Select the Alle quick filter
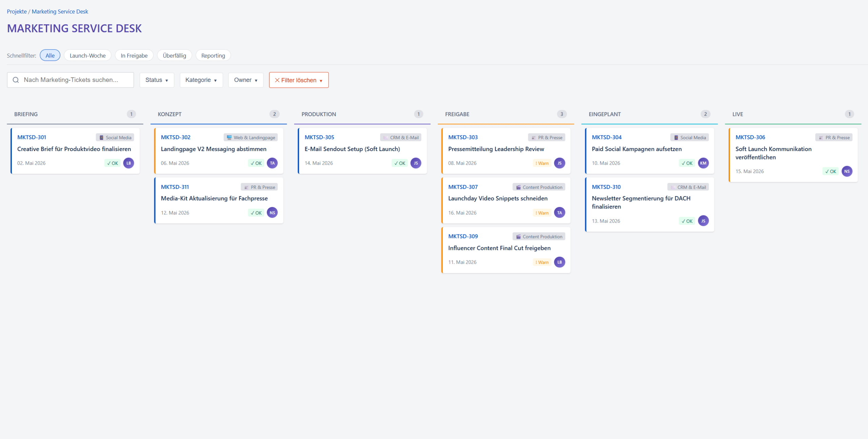This screenshot has height=439, width=868. coord(50,56)
